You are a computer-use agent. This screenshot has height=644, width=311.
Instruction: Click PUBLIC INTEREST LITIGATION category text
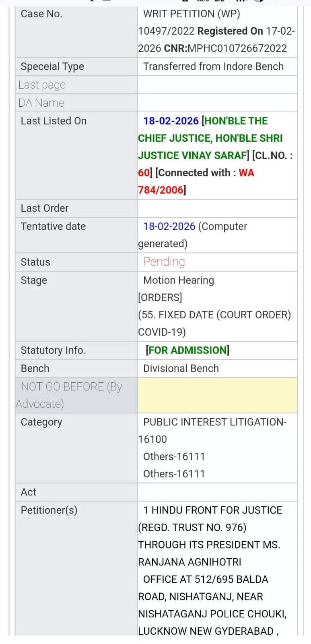(214, 422)
